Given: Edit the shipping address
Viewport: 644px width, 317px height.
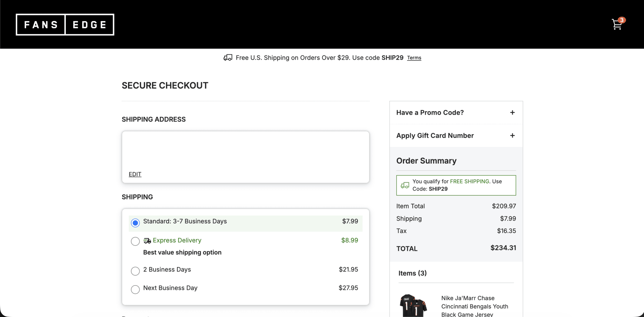Looking at the screenshot, I should tap(135, 174).
